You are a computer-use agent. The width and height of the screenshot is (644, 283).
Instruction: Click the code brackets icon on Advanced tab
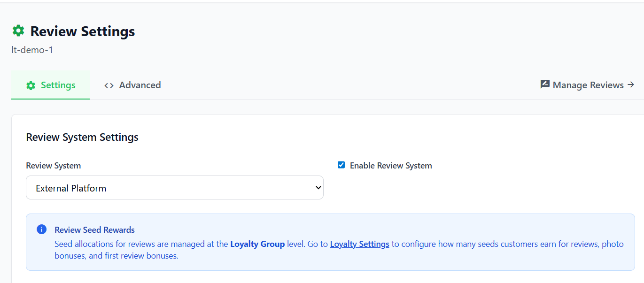click(x=109, y=85)
